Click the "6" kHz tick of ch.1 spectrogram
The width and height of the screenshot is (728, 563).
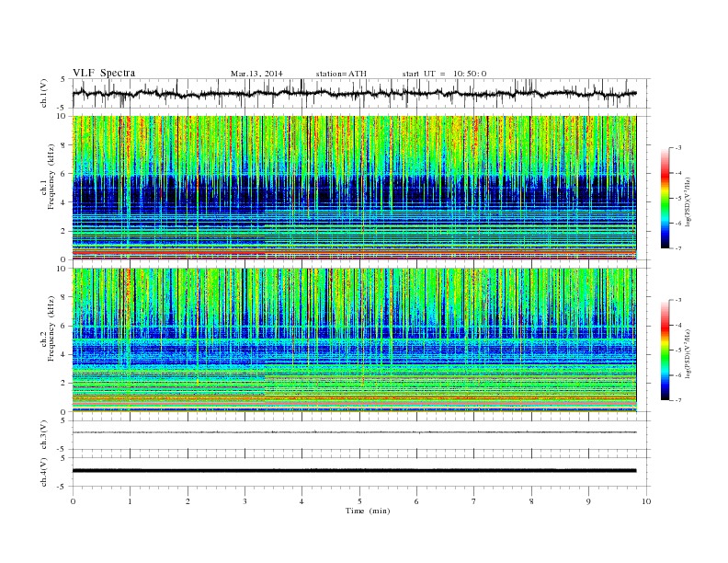tap(64, 174)
